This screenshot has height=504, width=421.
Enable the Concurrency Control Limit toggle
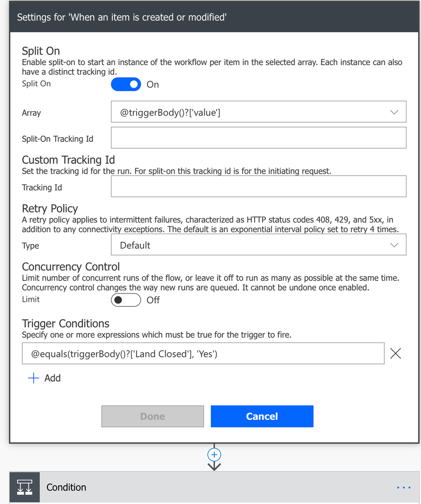[126, 300]
